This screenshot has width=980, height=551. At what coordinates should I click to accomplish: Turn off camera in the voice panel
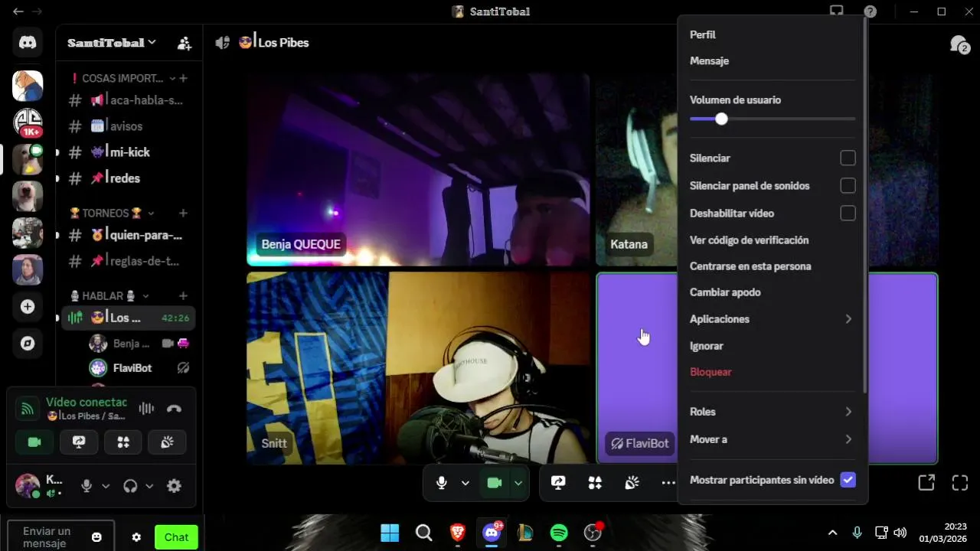coord(34,442)
